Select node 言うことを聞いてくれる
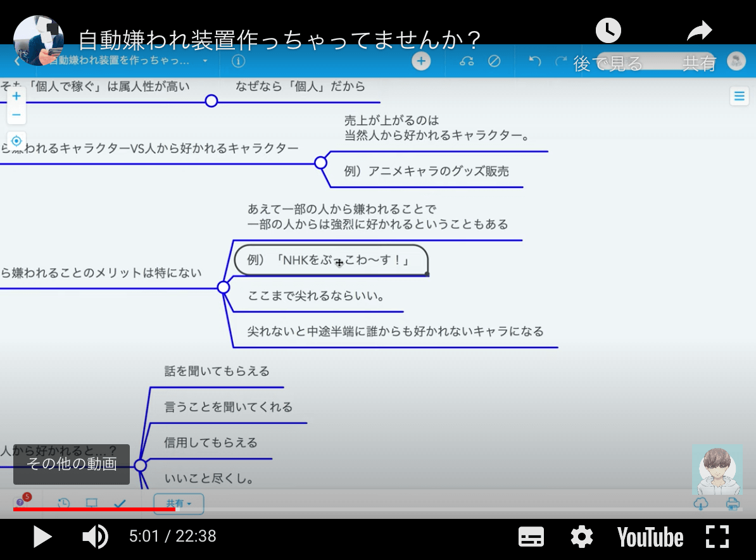The width and height of the screenshot is (756, 560). [x=229, y=407]
